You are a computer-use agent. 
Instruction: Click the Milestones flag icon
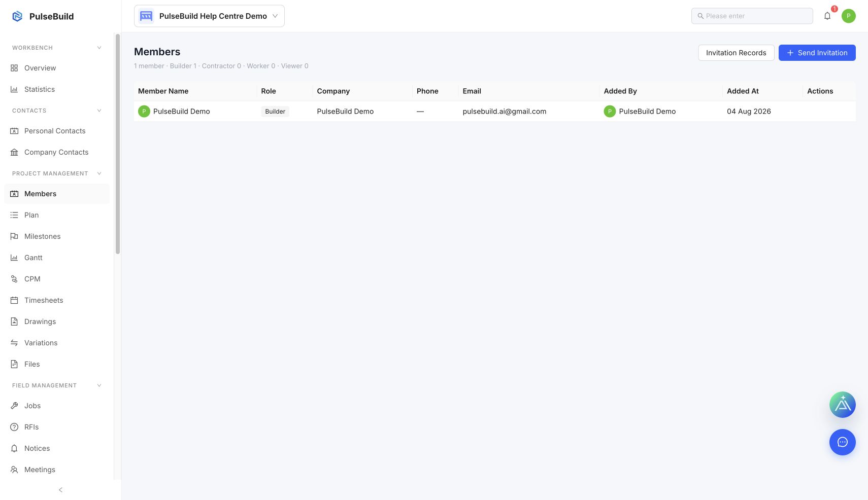point(14,236)
